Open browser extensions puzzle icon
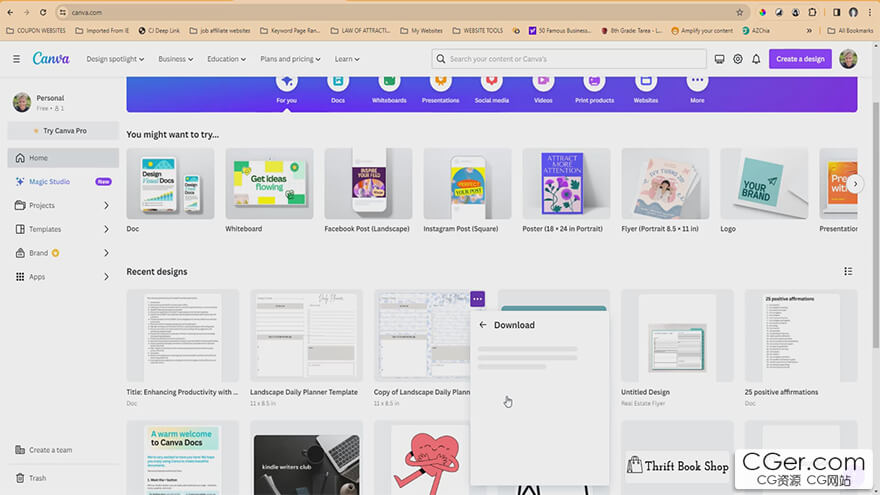The height and width of the screenshot is (495, 880). coord(812,12)
